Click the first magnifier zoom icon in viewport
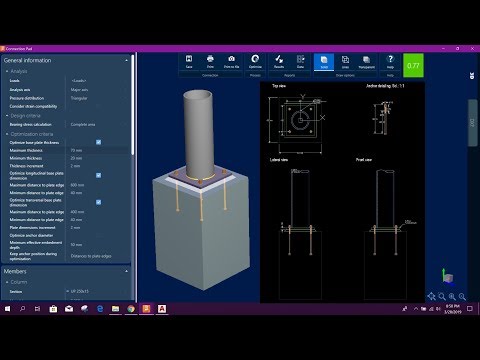The width and height of the screenshot is (480, 360). (442, 296)
